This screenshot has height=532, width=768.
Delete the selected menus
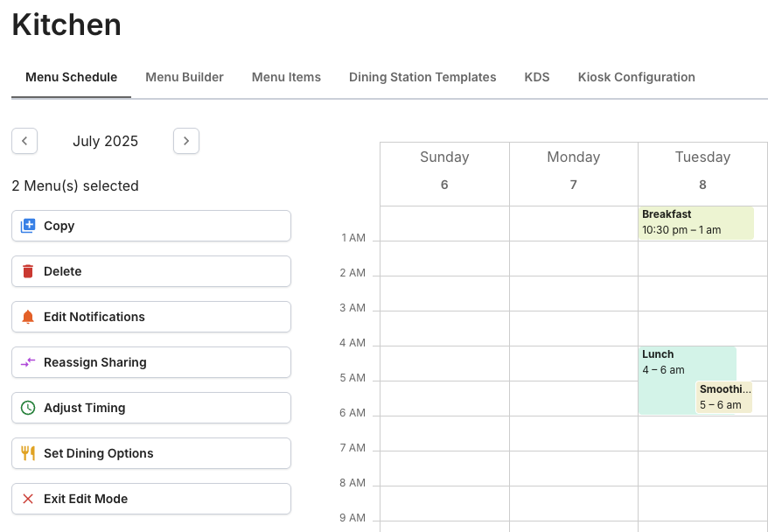(151, 271)
